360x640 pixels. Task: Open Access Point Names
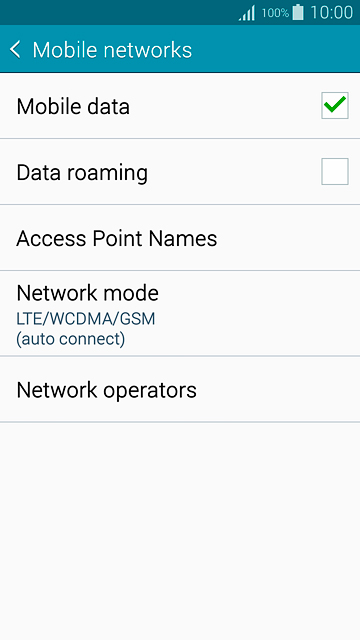180,238
